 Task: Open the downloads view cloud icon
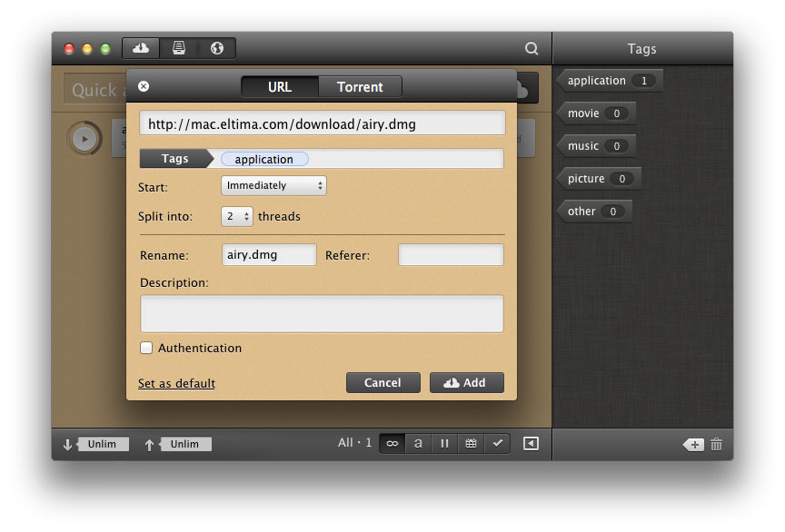click(x=140, y=48)
